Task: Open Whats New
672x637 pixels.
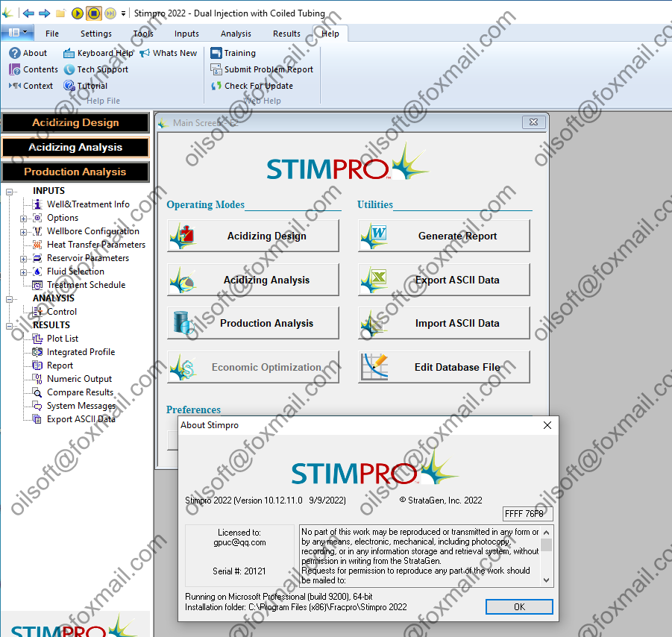Action: 169,53
